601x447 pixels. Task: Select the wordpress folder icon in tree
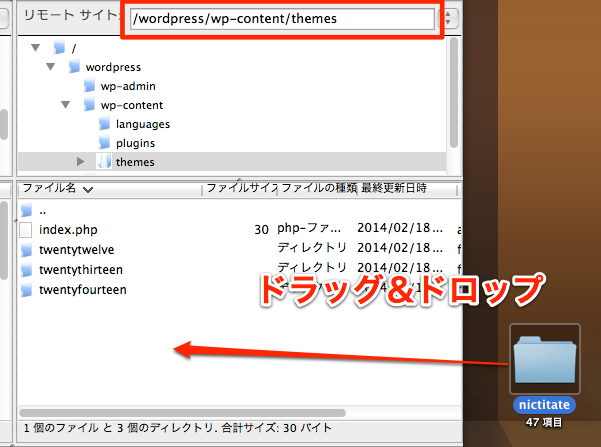74,67
